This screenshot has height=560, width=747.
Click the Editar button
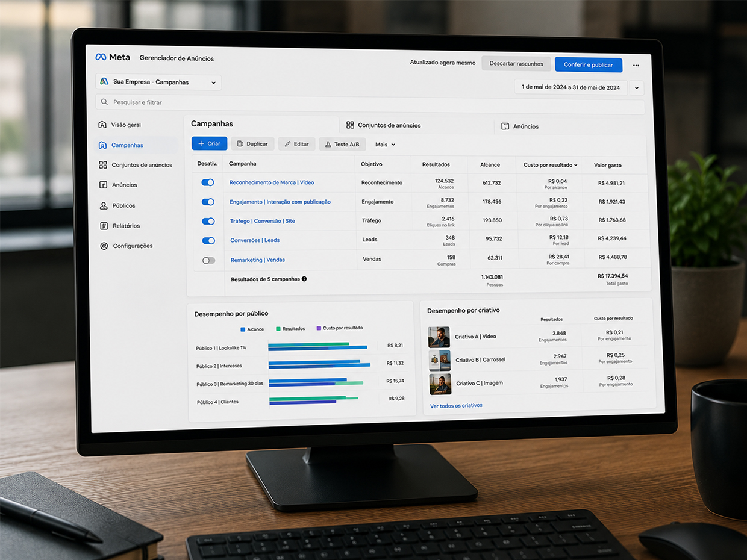[296, 144]
